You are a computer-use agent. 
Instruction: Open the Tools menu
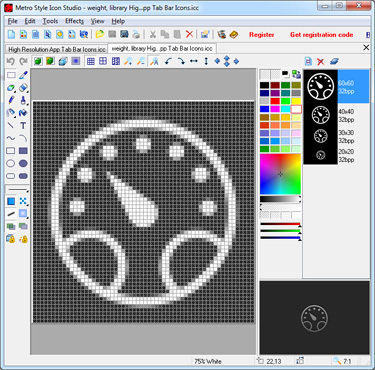(x=50, y=21)
